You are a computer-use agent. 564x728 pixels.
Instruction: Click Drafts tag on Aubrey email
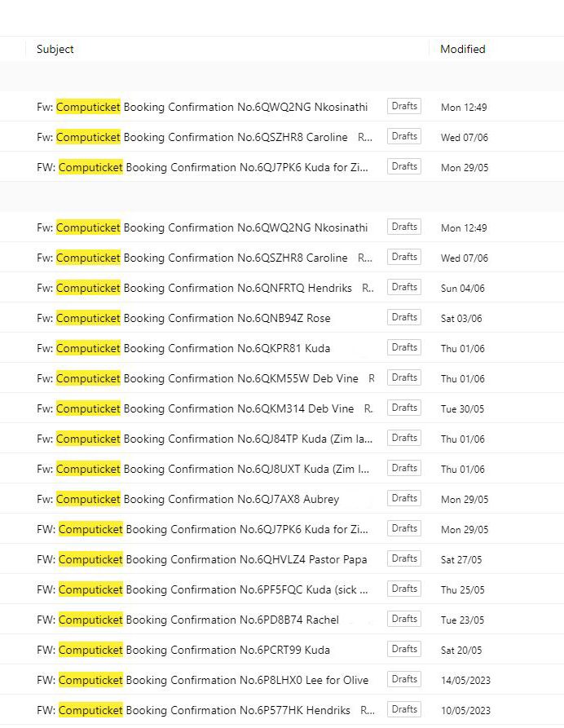(403, 498)
